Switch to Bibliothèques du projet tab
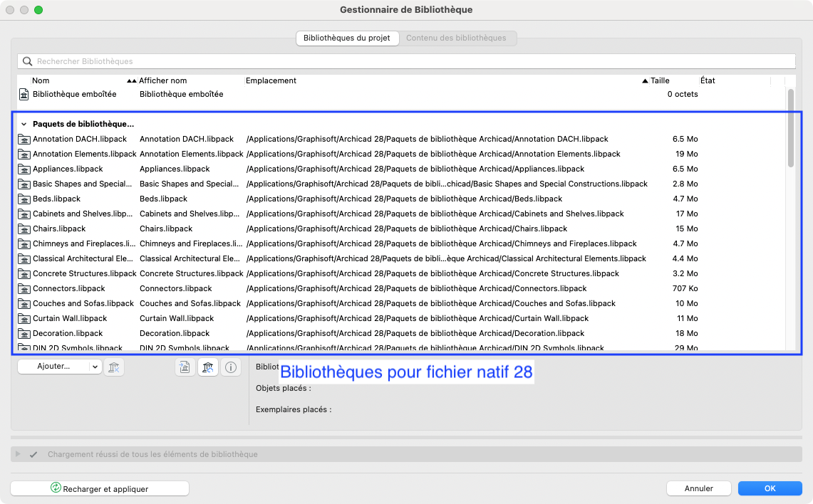The width and height of the screenshot is (813, 504). [x=347, y=38]
